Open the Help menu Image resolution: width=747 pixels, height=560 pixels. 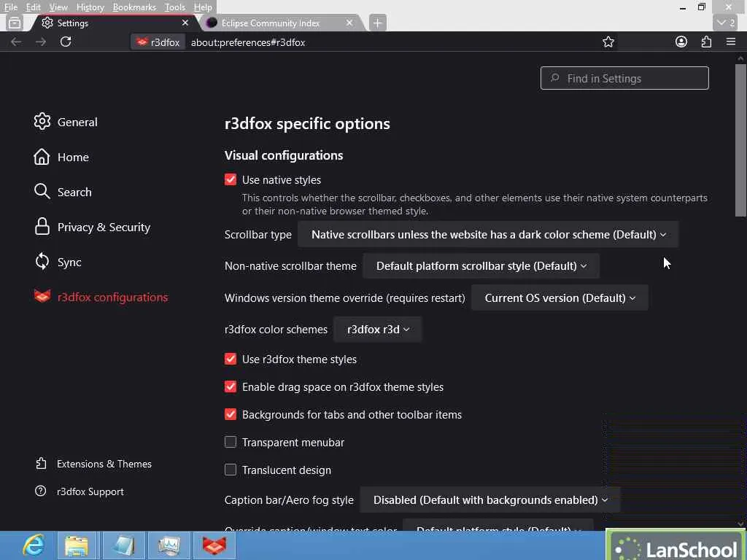[x=203, y=7]
